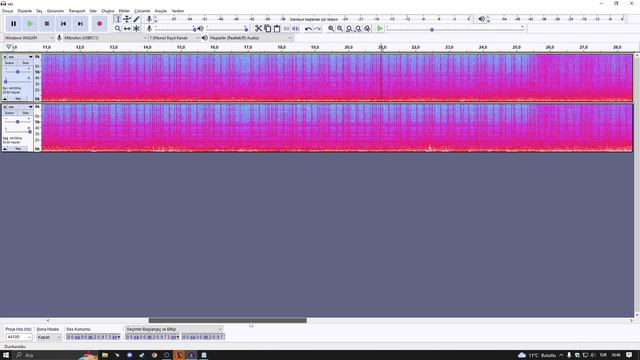Paste audio with the clipboard icon
Image resolution: width=640 pixels, height=360 pixels.
(x=277, y=29)
